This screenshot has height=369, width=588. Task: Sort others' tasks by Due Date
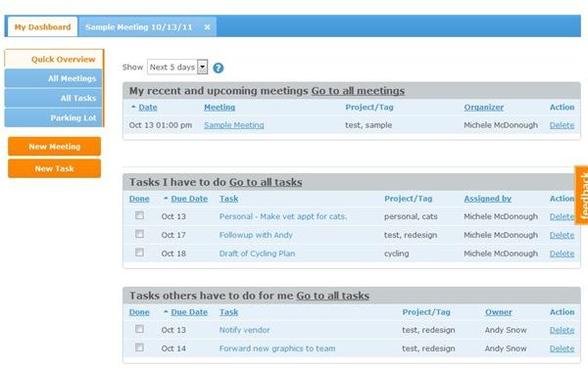[189, 312]
